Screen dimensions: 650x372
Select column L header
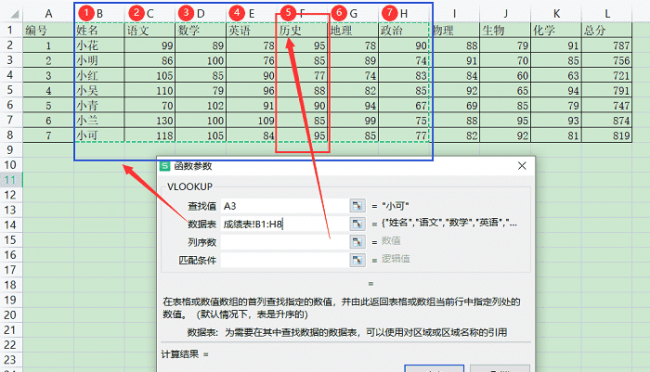coord(607,14)
